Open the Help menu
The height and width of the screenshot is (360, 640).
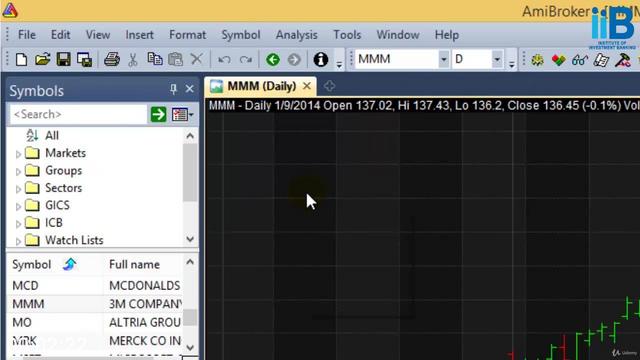tap(447, 35)
